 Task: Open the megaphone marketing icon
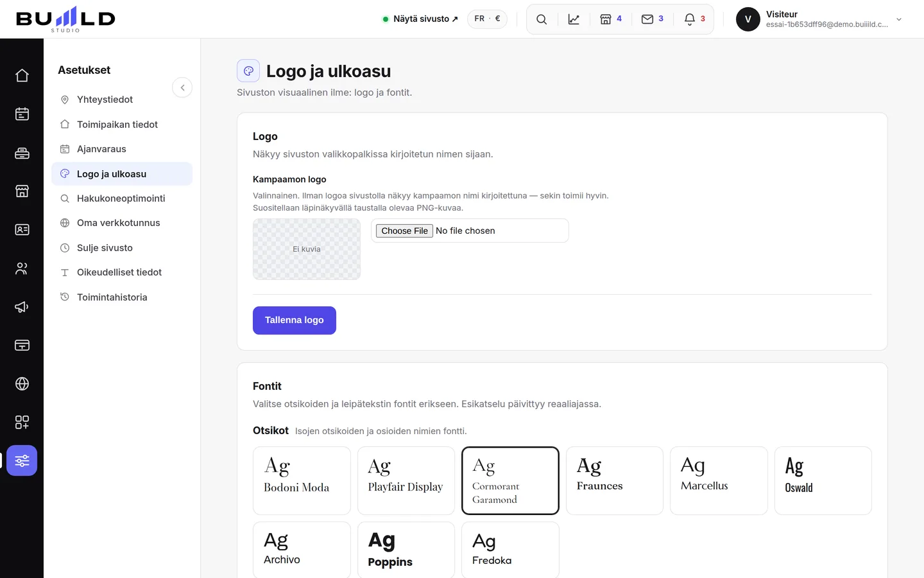[22, 307]
